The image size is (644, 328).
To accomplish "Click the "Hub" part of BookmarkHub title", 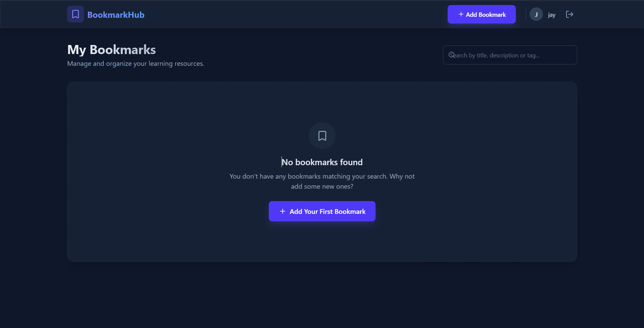I will click(x=136, y=15).
